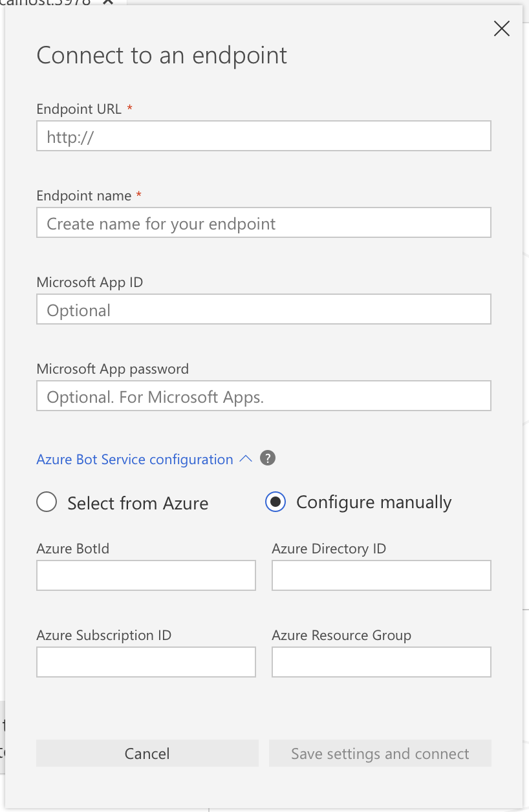The height and width of the screenshot is (812, 529).
Task: Focus the Azure Directory ID field
Action: coord(382,575)
